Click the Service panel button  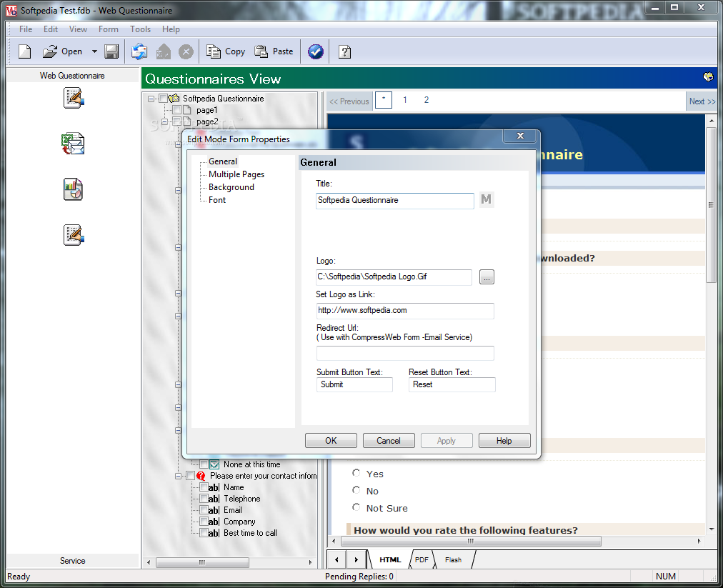pos(73,561)
